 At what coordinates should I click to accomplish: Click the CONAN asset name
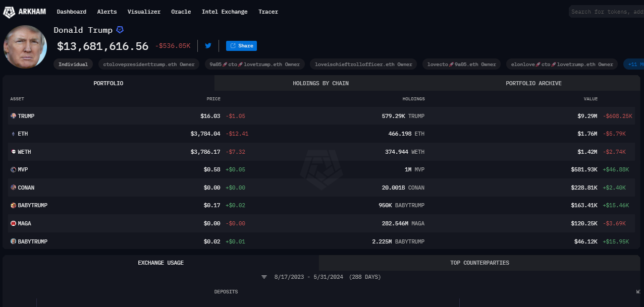(x=26, y=188)
